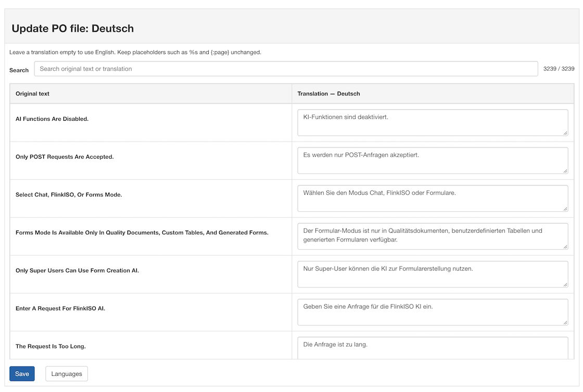Click 'Only POST Requests Are Accepted.' text
The width and height of the screenshot is (583, 392).
pyautogui.click(x=65, y=157)
